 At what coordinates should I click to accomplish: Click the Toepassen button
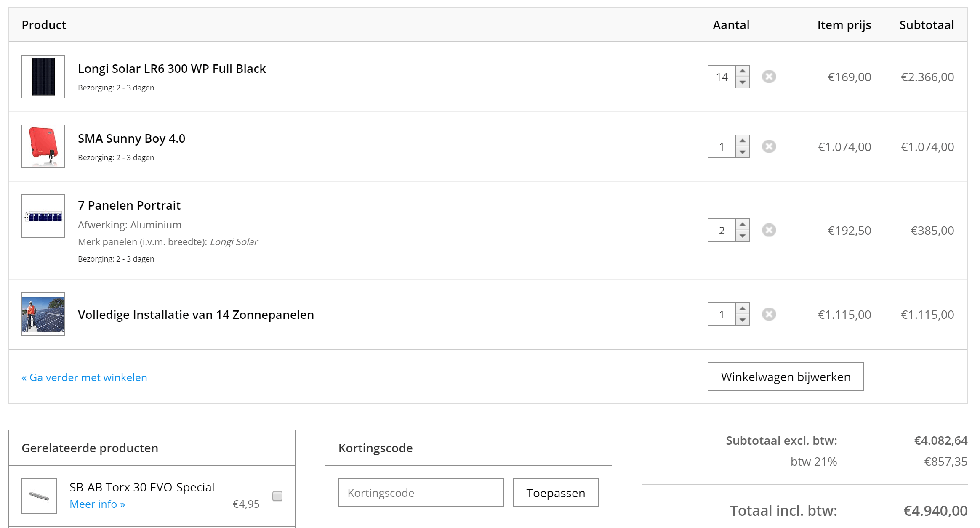pyautogui.click(x=556, y=493)
